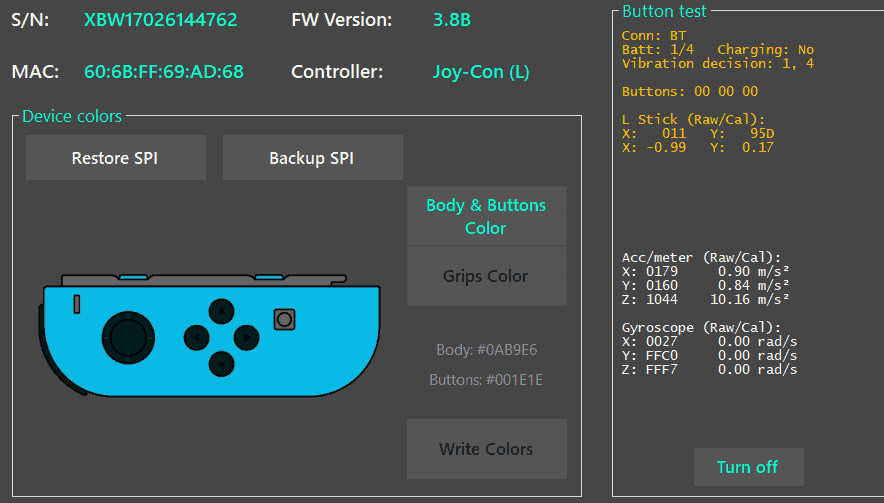Image resolution: width=884 pixels, height=503 pixels.
Task: Click the Restore SPI button
Action: [x=116, y=157]
